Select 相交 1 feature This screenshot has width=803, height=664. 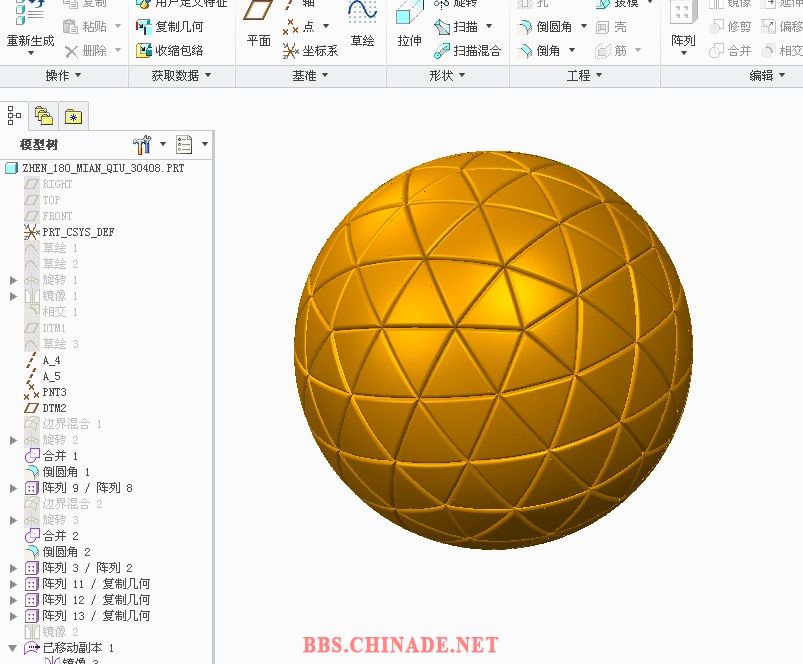(x=52, y=312)
